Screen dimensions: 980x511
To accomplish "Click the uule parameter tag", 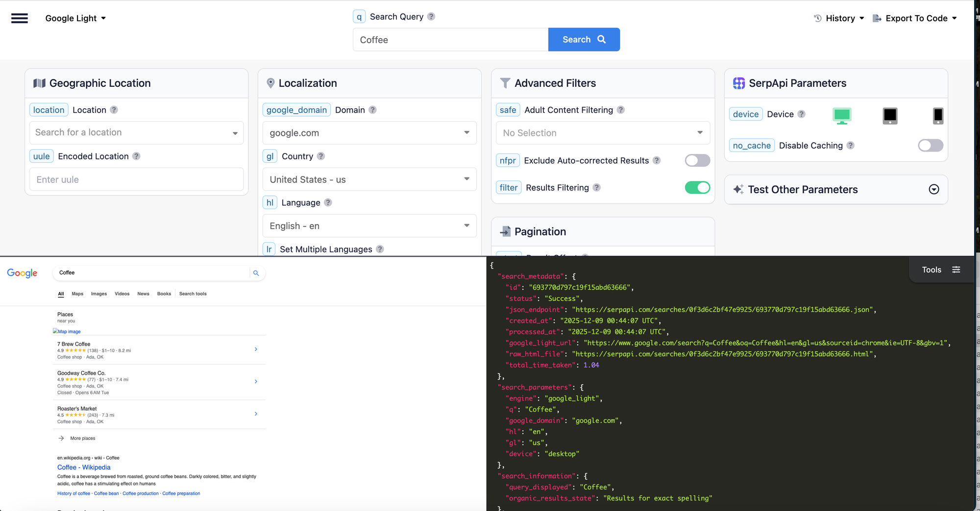I will pyautogui.click(x=42, y=156).
